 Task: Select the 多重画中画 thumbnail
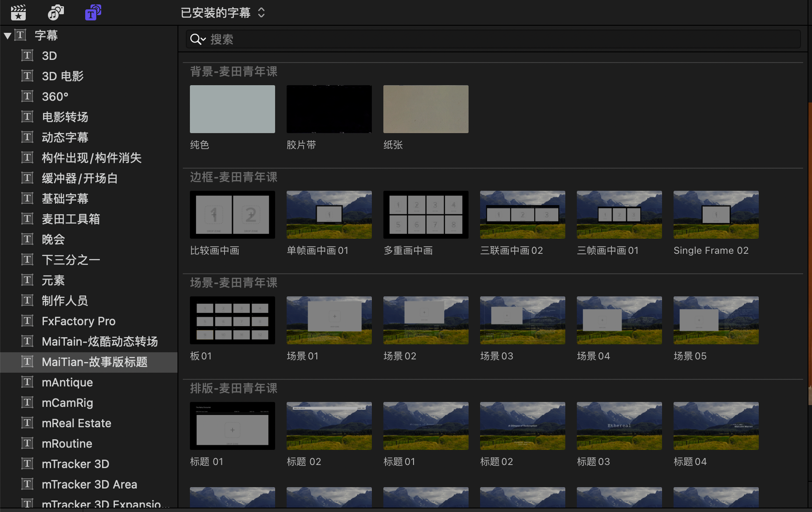[x=426, y=215]
